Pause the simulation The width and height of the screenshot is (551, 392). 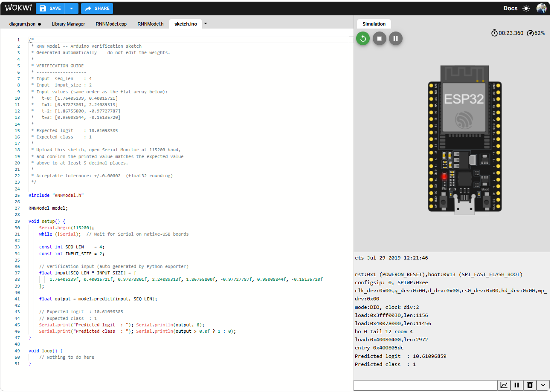tap(395, 39)
